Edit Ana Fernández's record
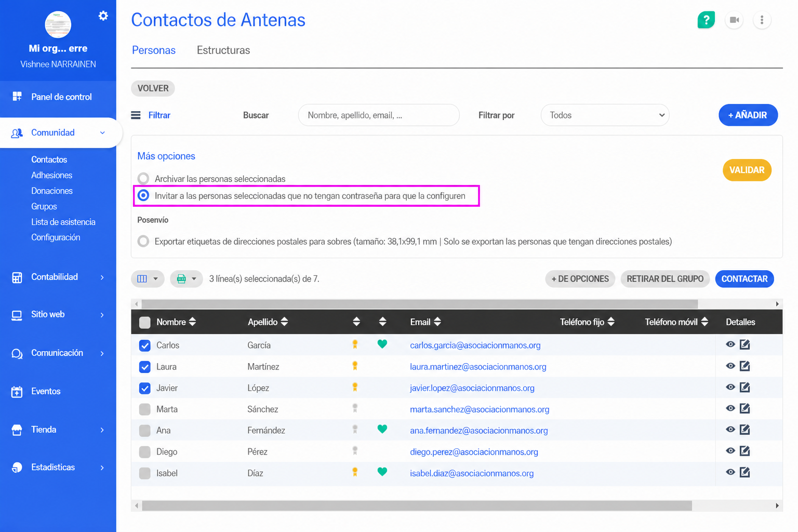 pyautogui.click(x=745, y=430)
